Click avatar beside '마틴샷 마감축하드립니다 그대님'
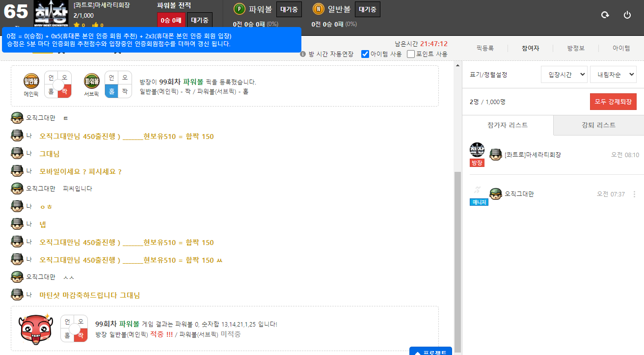This screenshot has width=644, height=355. 17,295
